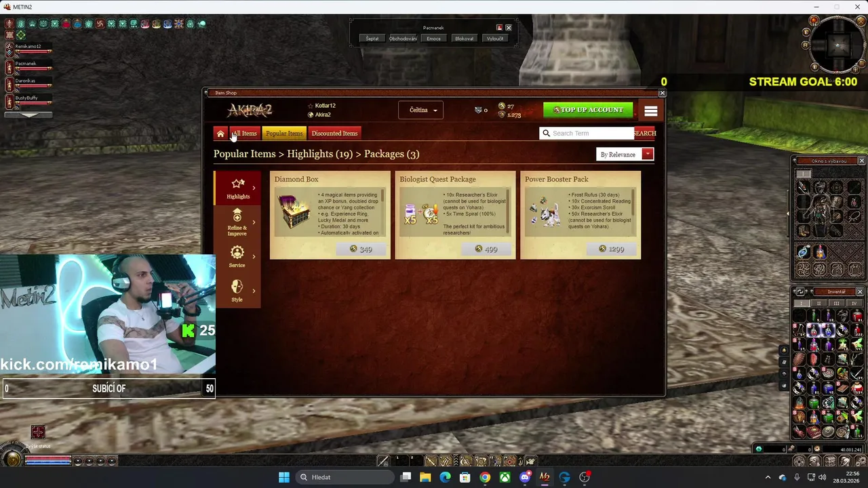
Task: Select the Refine & Improve category icon
Action: 237,216
